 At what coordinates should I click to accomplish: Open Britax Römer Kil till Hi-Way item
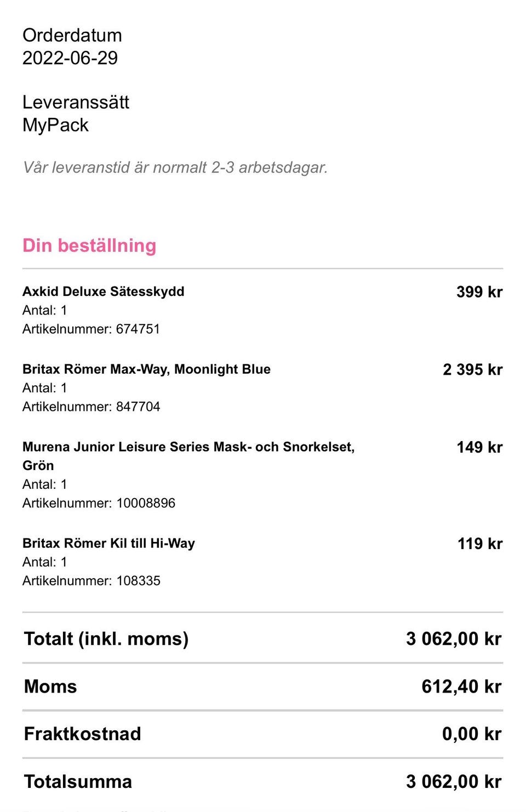point(108,544)
